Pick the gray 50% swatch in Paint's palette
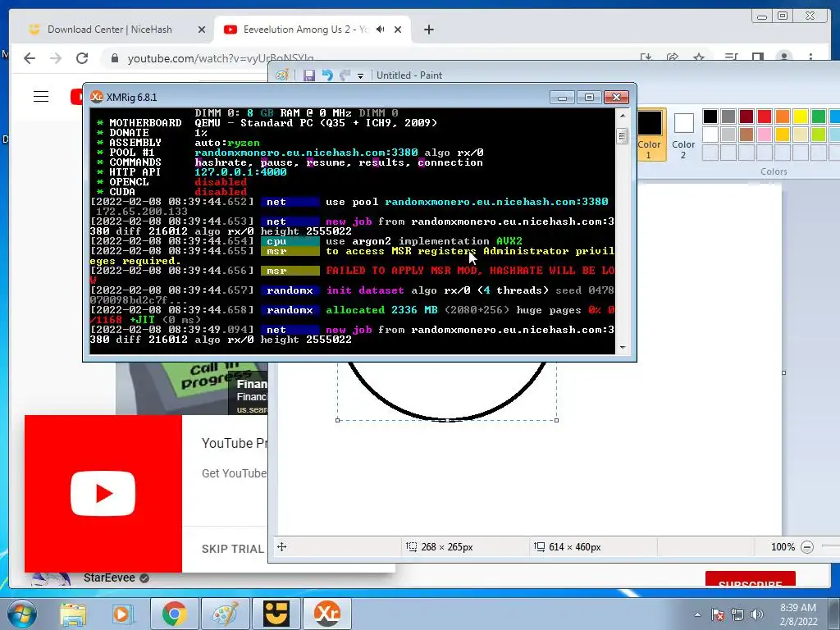 tap(728, 116)
